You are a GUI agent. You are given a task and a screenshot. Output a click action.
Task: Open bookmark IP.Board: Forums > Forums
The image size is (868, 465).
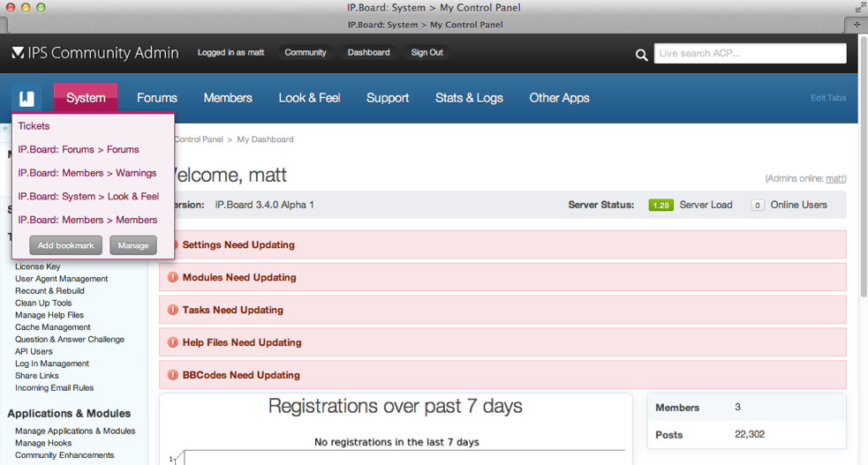point(78,149)
